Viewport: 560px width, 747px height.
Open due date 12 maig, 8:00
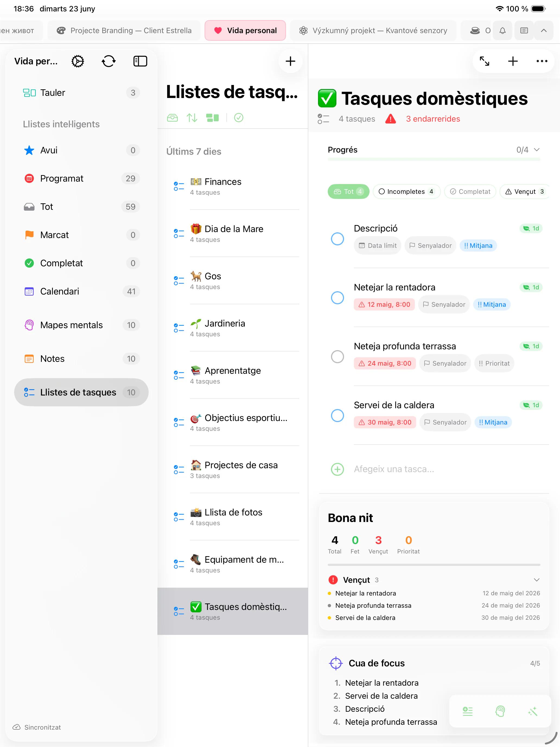pos(384,305)
